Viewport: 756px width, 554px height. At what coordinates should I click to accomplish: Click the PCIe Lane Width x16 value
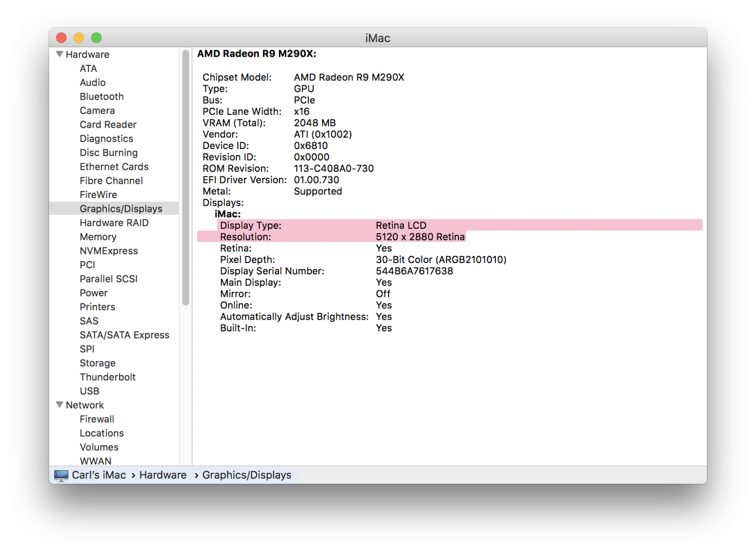pyautogui.click(x=302, y=112)
